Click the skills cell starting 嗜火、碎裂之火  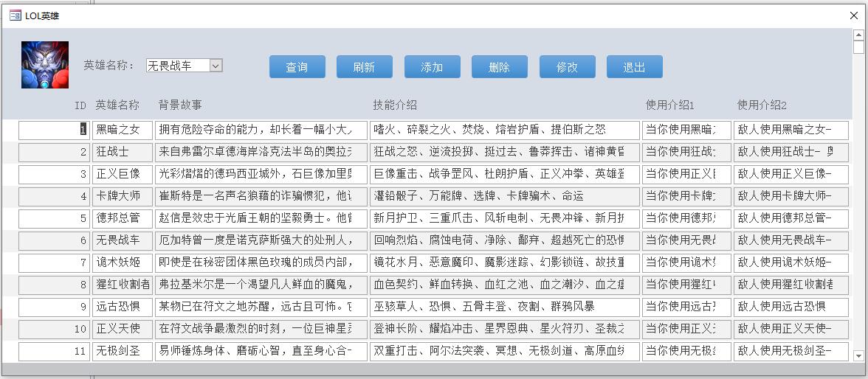point(505,130)
